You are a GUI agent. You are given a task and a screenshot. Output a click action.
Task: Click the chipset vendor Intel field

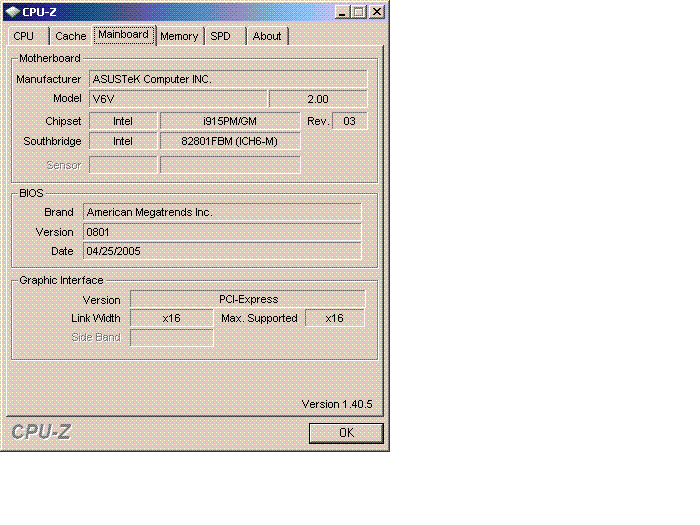pyautogui.click(x=123, y=121)
